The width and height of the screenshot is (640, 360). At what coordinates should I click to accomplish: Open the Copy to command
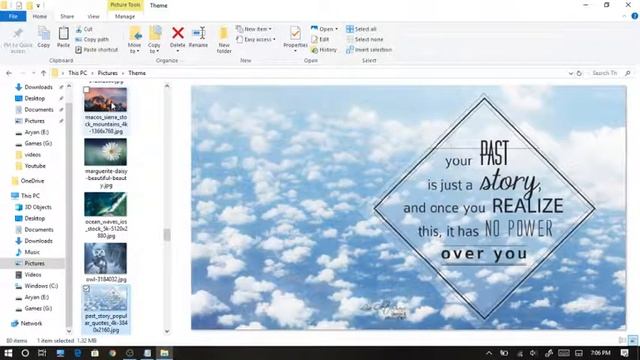(154, 39)
